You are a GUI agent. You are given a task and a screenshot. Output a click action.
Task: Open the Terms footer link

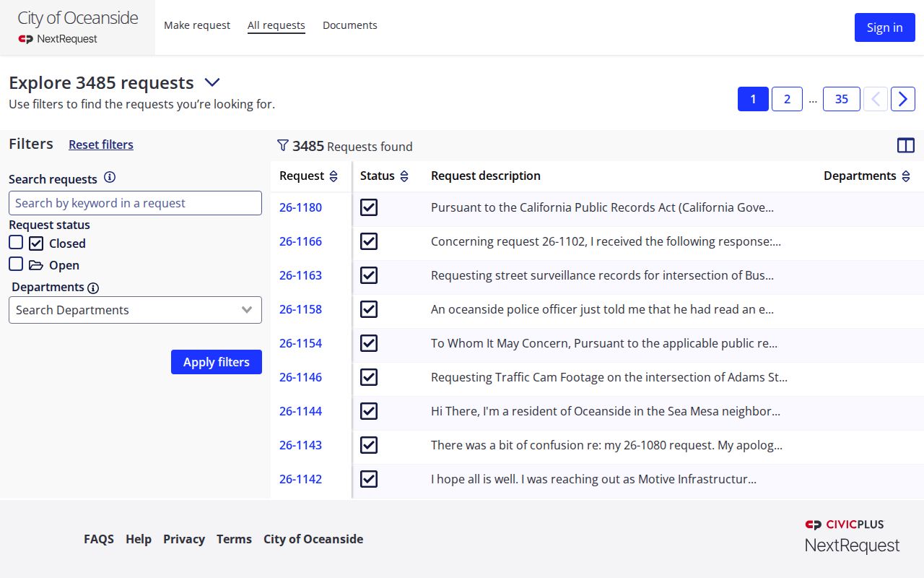(x=234, y=539)
